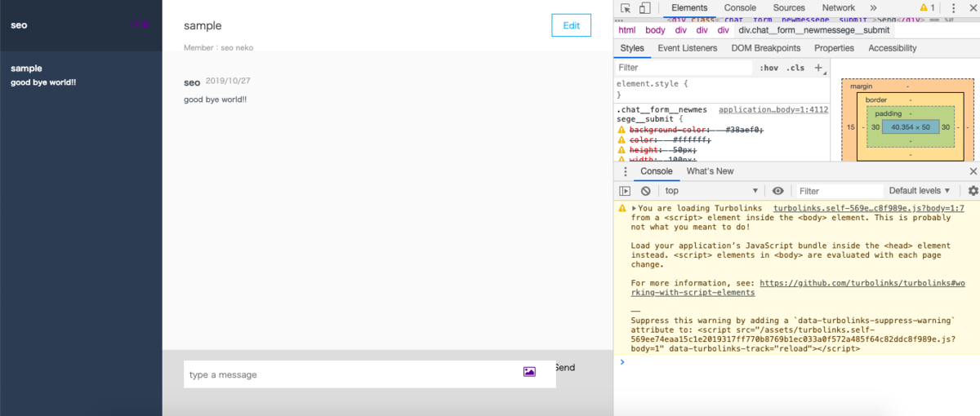The image size is (980, 416).
Task: Show the console sidebar icon
Action: (625, 191)
